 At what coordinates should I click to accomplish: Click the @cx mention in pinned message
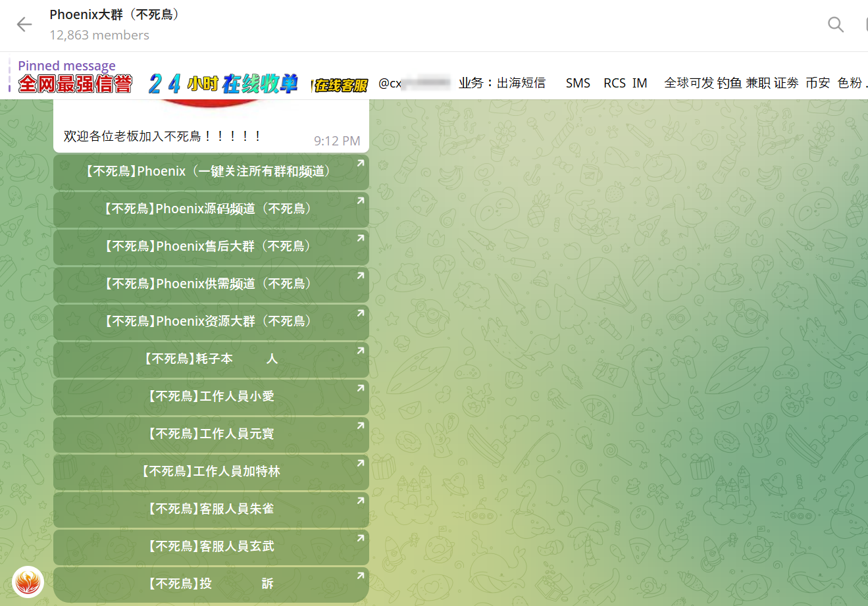coord(413,84)
